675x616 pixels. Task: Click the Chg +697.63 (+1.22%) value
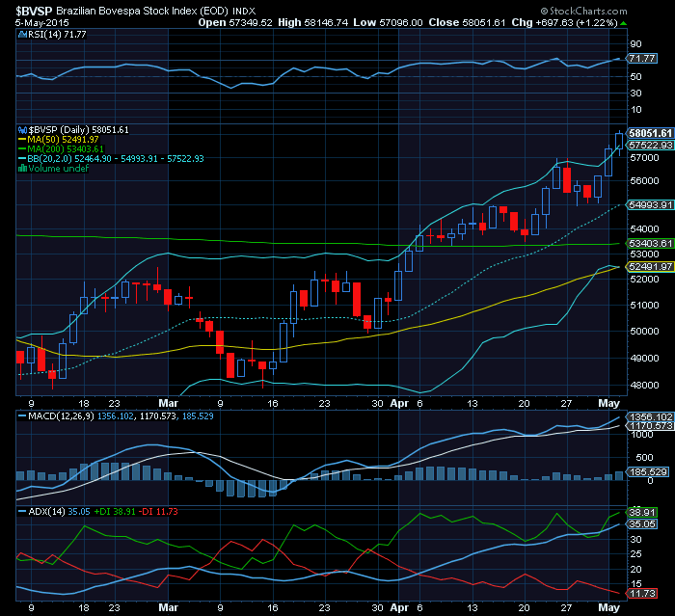click(565, 22)
